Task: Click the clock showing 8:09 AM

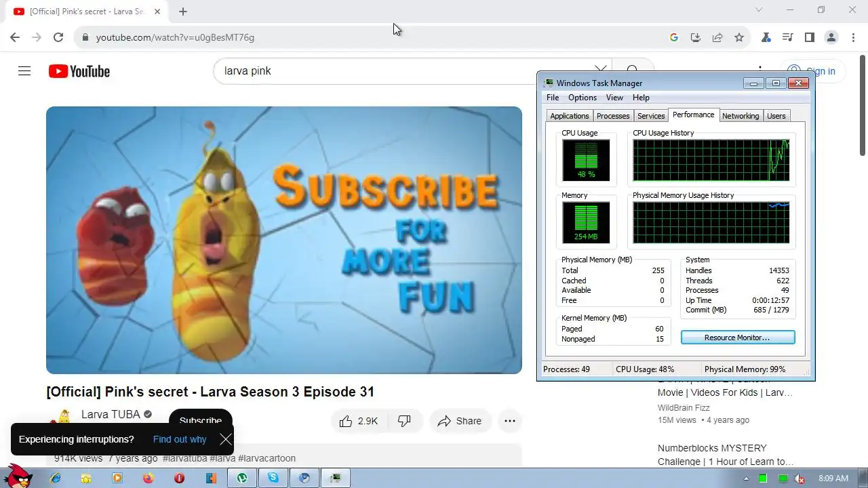Action: 833,479
